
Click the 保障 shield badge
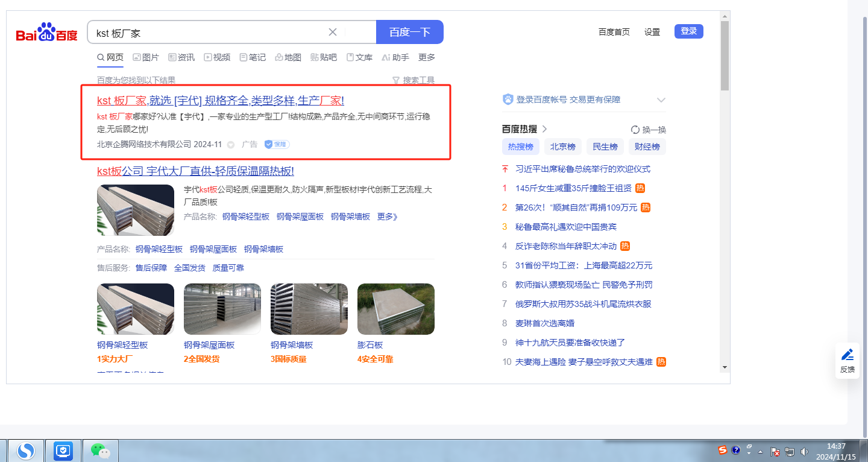pyautogui.click(x=277, y=145)
